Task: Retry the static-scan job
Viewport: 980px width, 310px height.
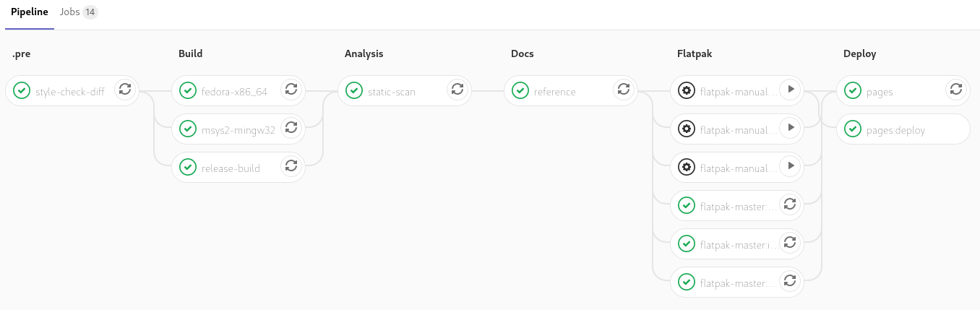Action: tap(457, 89)
